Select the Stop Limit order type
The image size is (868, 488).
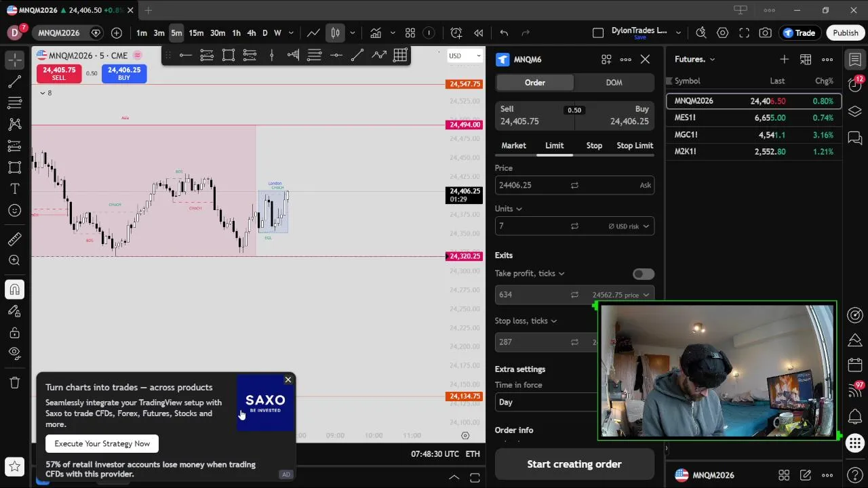coord(635,146)
